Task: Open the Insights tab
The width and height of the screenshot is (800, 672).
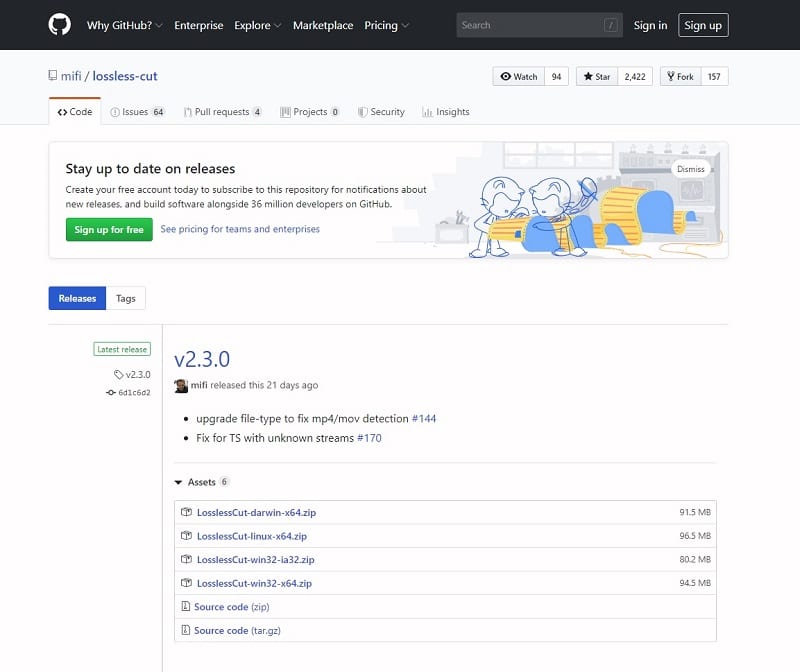Action: point(446,112)
